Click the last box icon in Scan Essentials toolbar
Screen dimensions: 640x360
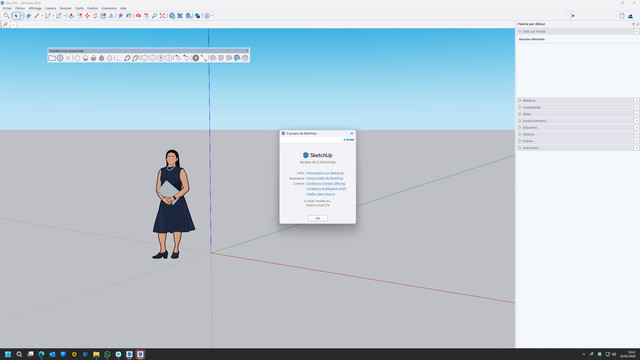245,58
